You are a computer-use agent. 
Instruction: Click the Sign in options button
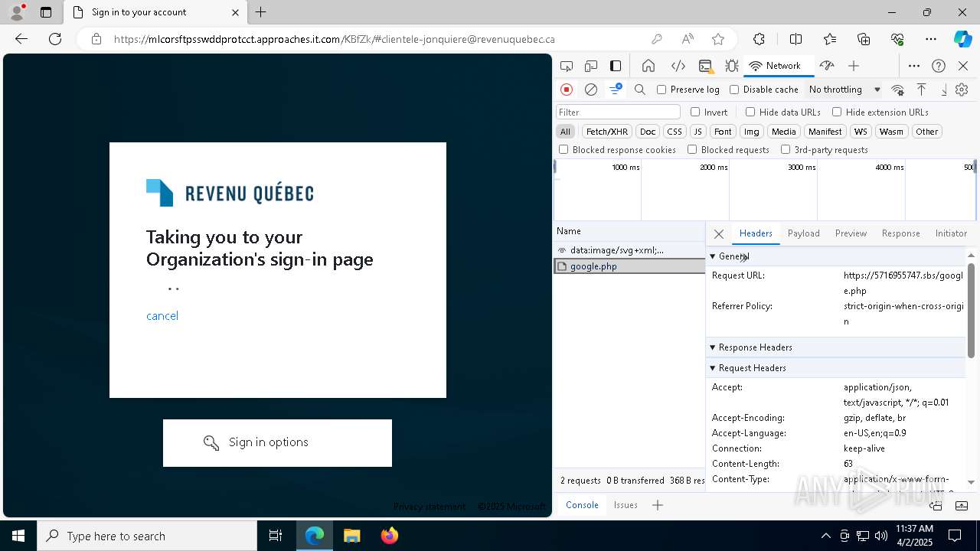pos(277,442)
